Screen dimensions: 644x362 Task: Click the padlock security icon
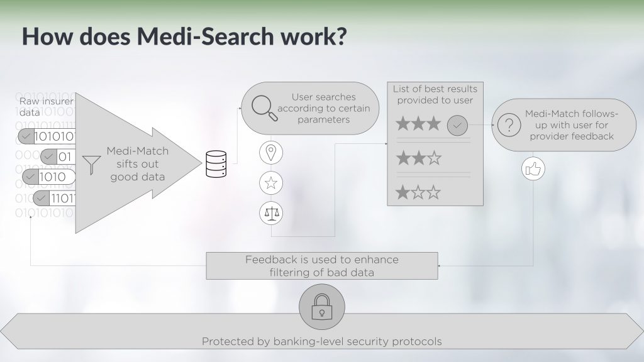point(322,307)
